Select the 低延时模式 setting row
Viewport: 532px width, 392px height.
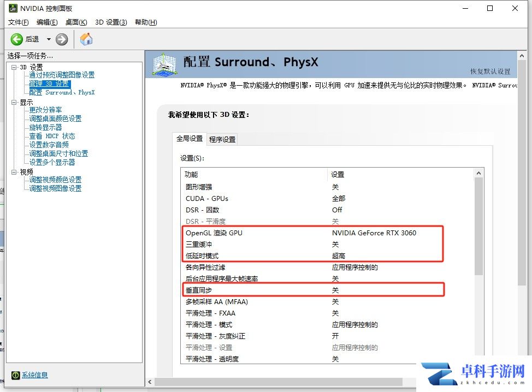tap(327, 256)
